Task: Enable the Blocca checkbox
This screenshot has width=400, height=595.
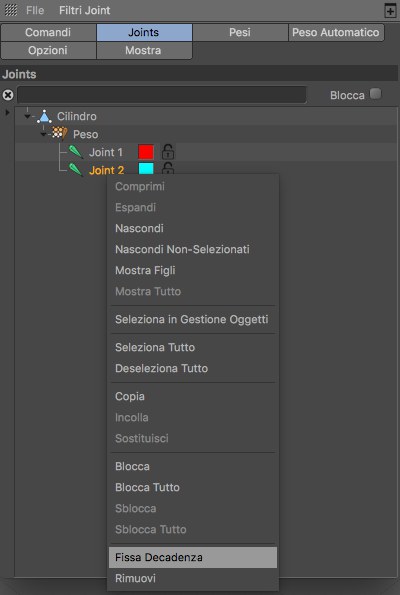Action: 375,93
